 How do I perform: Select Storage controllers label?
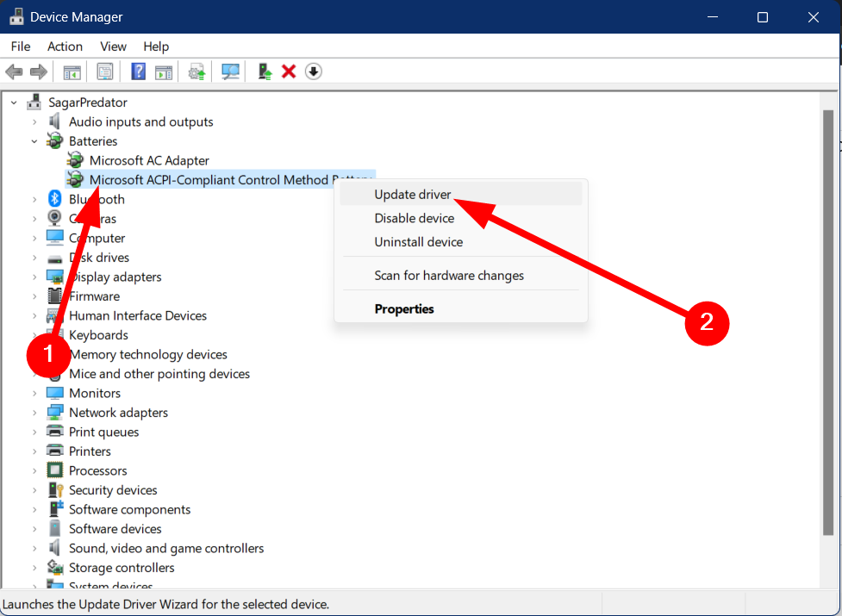122,567
